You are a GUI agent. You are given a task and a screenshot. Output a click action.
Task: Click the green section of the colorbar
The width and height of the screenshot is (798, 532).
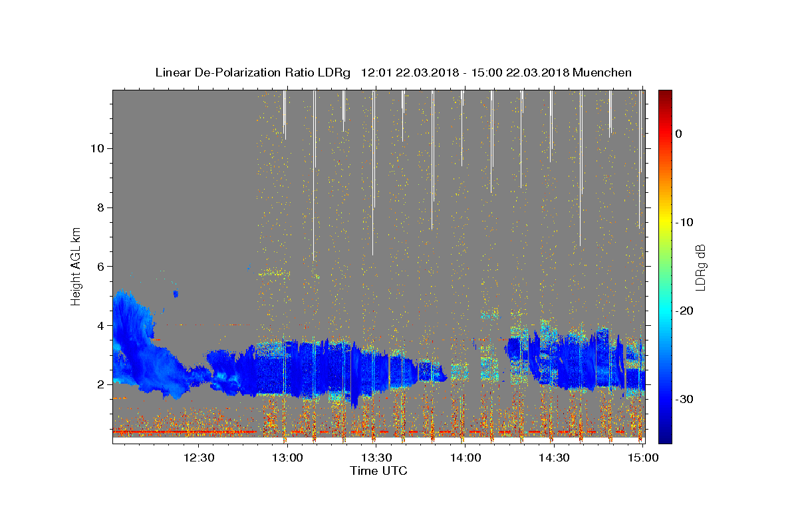(665, 266)
